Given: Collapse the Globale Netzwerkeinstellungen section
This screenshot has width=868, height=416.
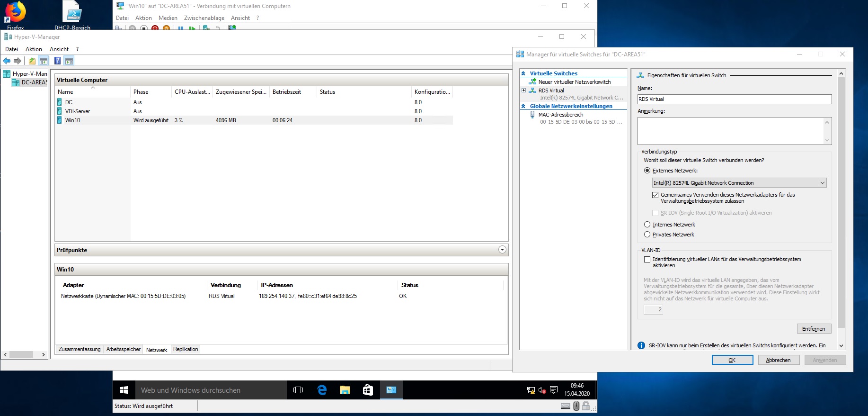Looking at the screenshot, I should [523, 106].
